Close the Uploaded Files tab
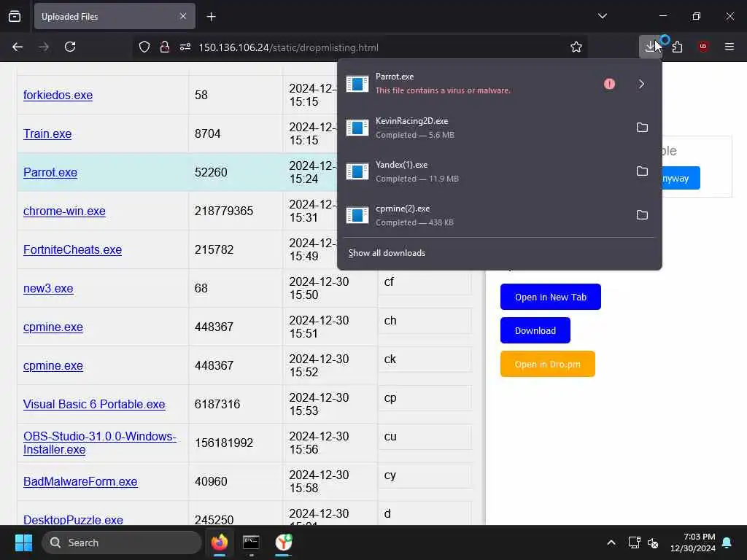Screen dimensions: 747x560 pos(183,16)
